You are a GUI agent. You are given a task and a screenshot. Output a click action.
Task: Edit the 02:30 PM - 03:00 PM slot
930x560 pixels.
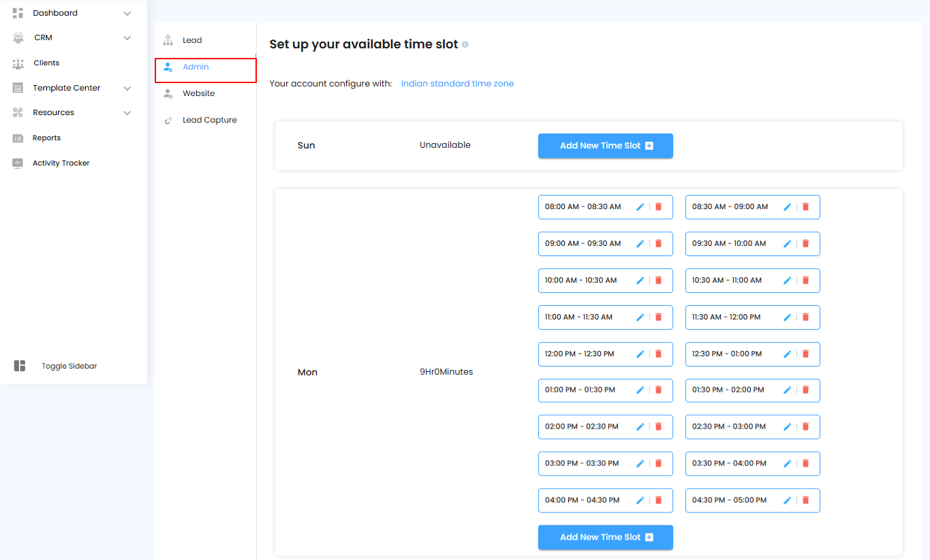[x=787, y=427]
